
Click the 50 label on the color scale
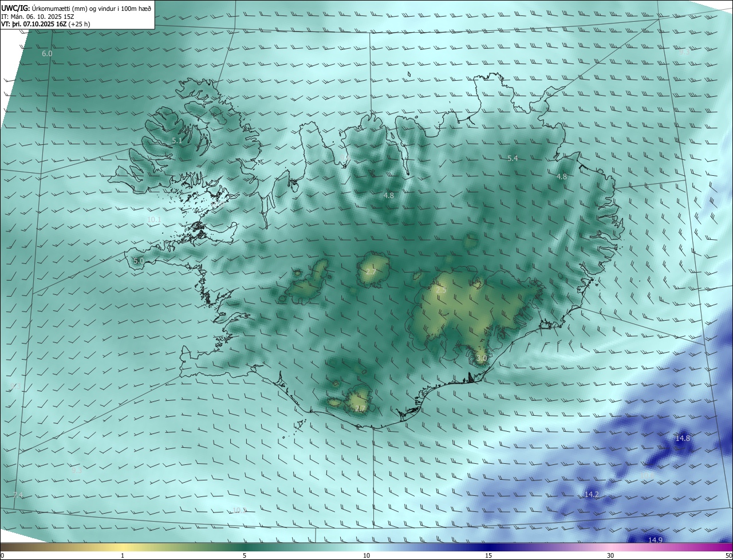pos(728,555)
